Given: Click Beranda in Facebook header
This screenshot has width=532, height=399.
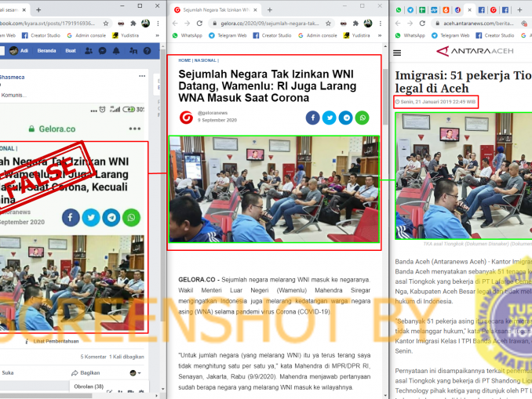Looking at the screenshot, I should 46,51.
